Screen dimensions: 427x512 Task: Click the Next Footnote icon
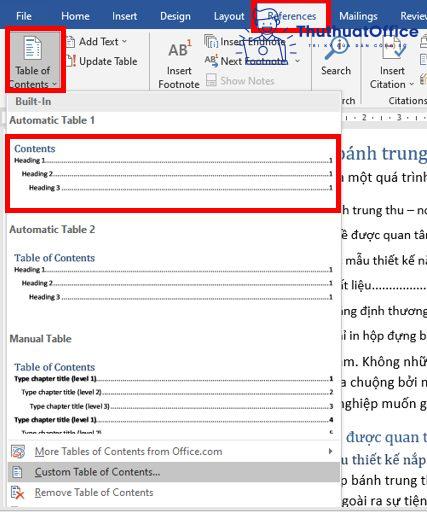pyautogui.click(x=211, y=61)
